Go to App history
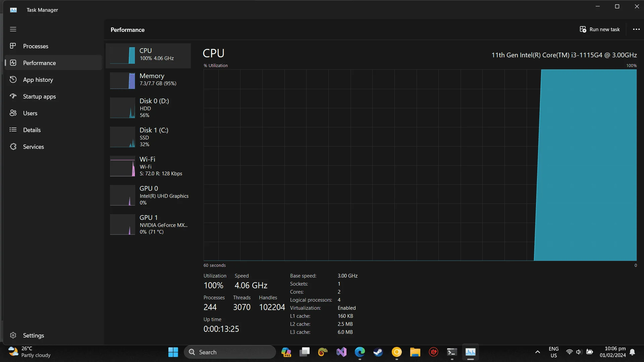This screenshot has height=362, width=644. coord(53,79)
